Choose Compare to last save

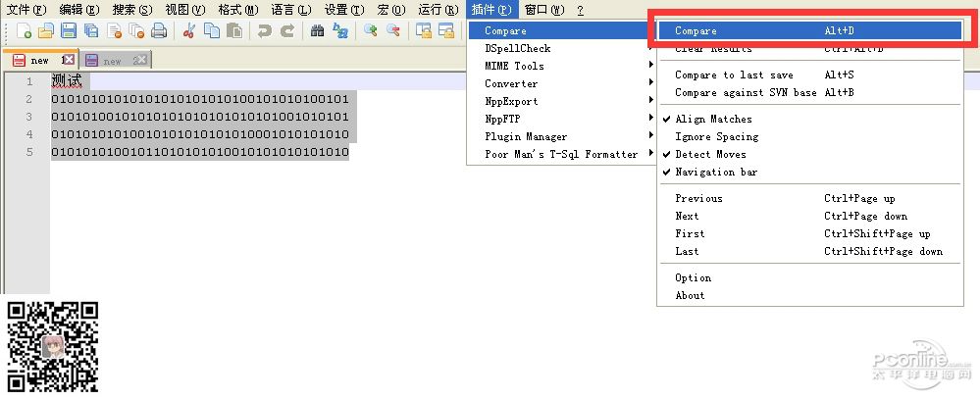(x=734, y=75)
